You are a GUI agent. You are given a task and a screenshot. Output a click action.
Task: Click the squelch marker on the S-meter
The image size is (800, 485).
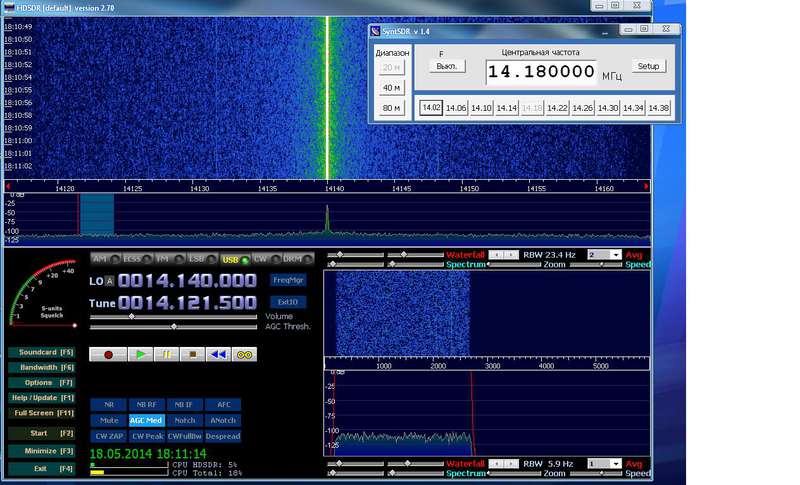point(75,325)
